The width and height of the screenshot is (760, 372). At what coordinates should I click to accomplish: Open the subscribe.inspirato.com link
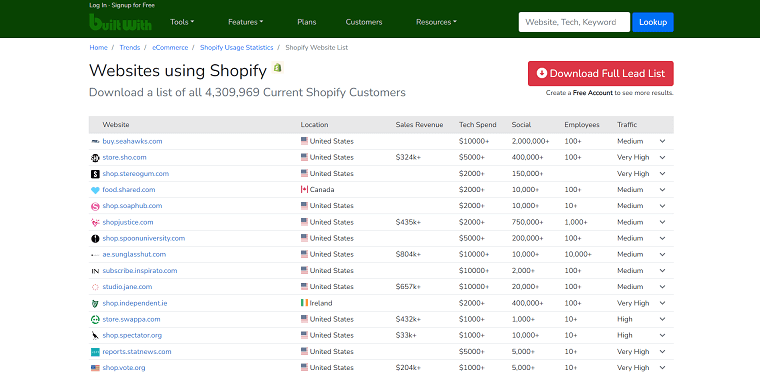tap(140, 271)
